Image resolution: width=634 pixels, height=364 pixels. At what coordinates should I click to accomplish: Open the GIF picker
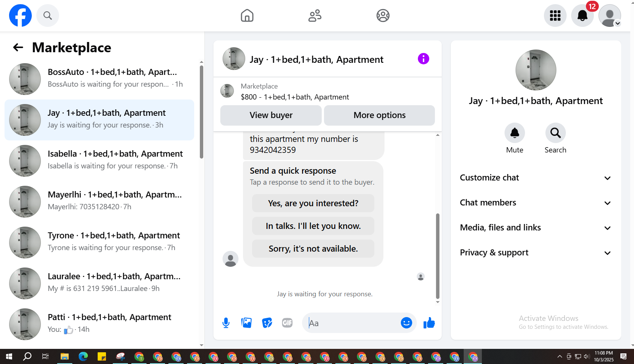pyautogui.click(x=287, y=323)
